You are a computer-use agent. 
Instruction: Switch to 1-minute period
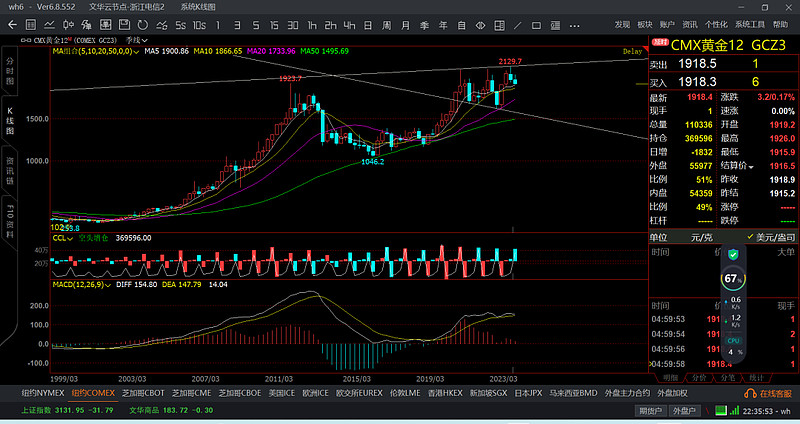point(218,25)
